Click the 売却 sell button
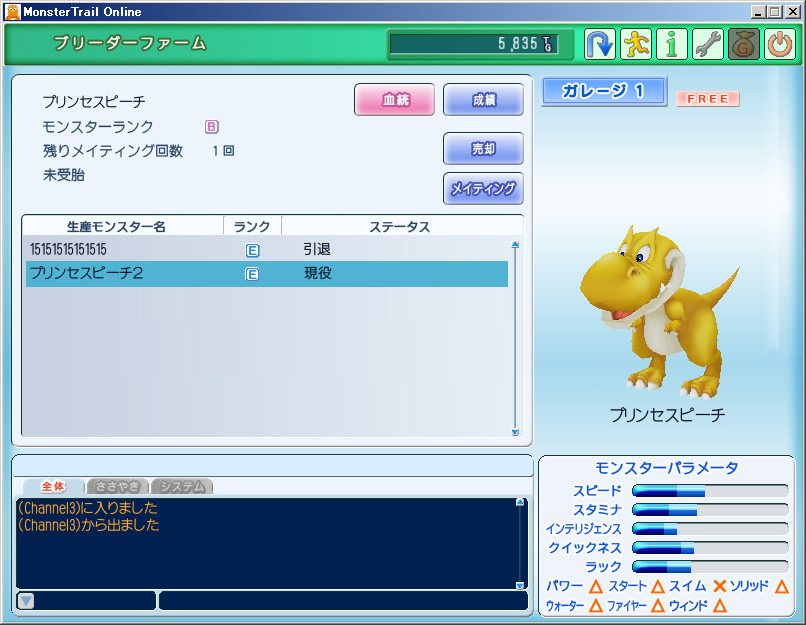The height and width of the screenshot is (625, 806). 484,149
